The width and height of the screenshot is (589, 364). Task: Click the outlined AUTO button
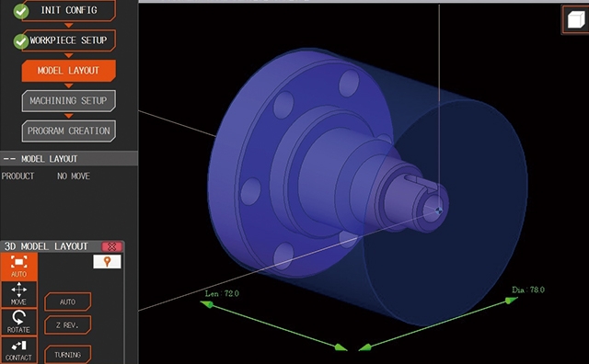pyautogui.click(x=67, y=301)
